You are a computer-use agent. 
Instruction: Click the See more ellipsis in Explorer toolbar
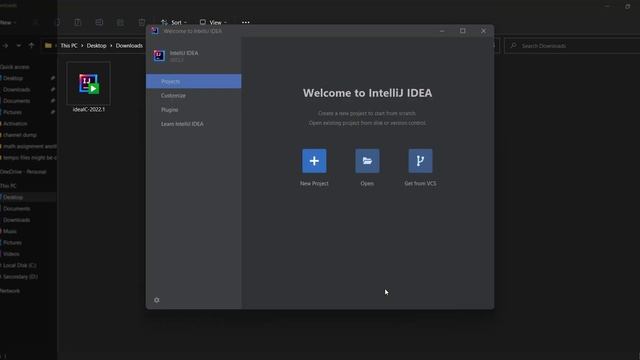tap(245, 22)
